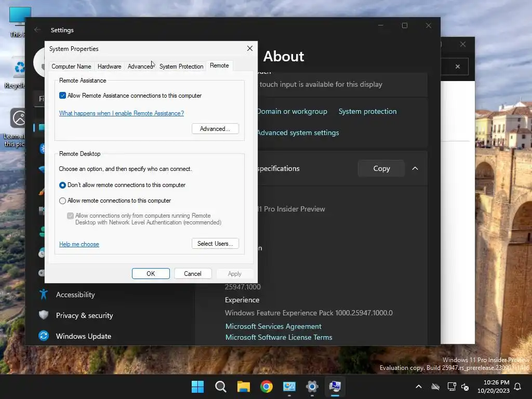Close the Settings window
The image size is (532, 399).
429,25
